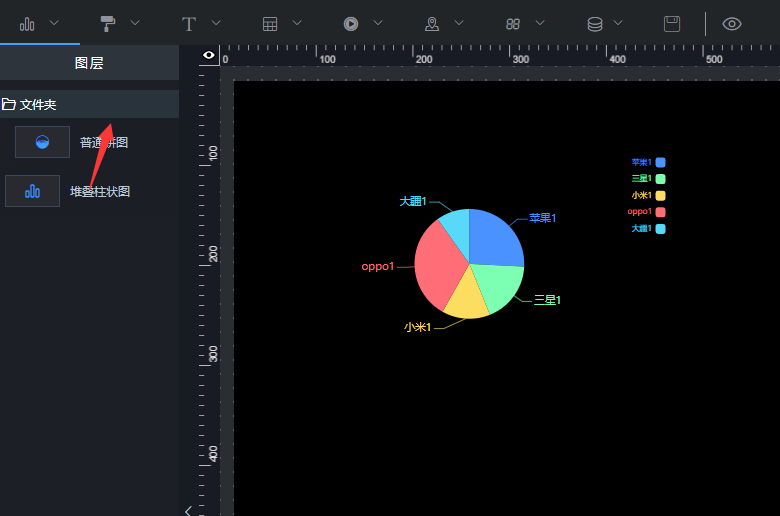Open the database data source icon
Viewport: 780px width, 516px height.
point(594,24)
